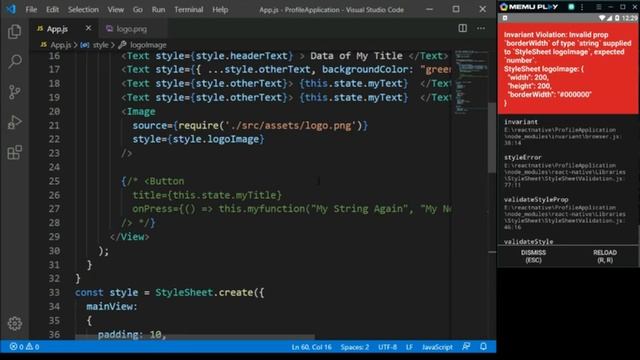Click RELOAD (R, R) in the emulator

[604, 256]
